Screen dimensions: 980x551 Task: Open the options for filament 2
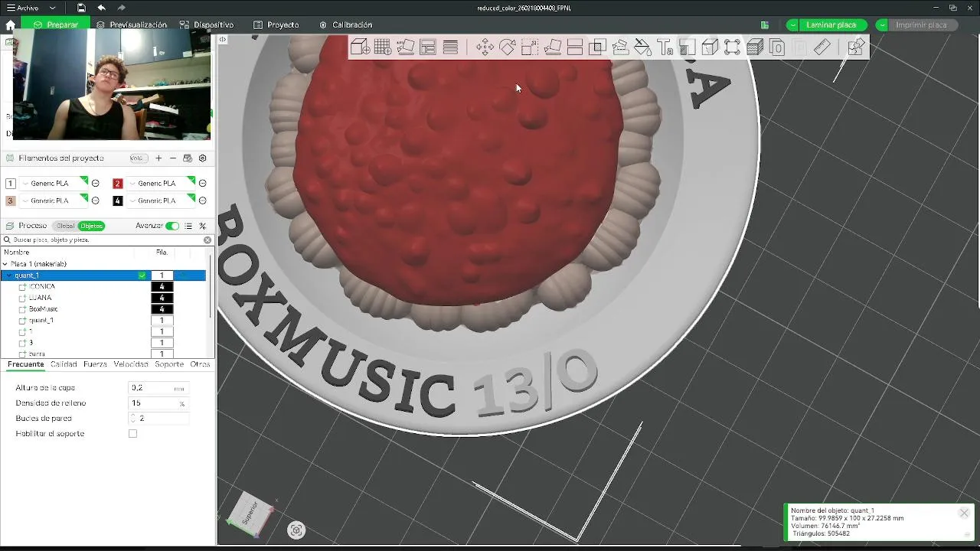coord(203,184)
